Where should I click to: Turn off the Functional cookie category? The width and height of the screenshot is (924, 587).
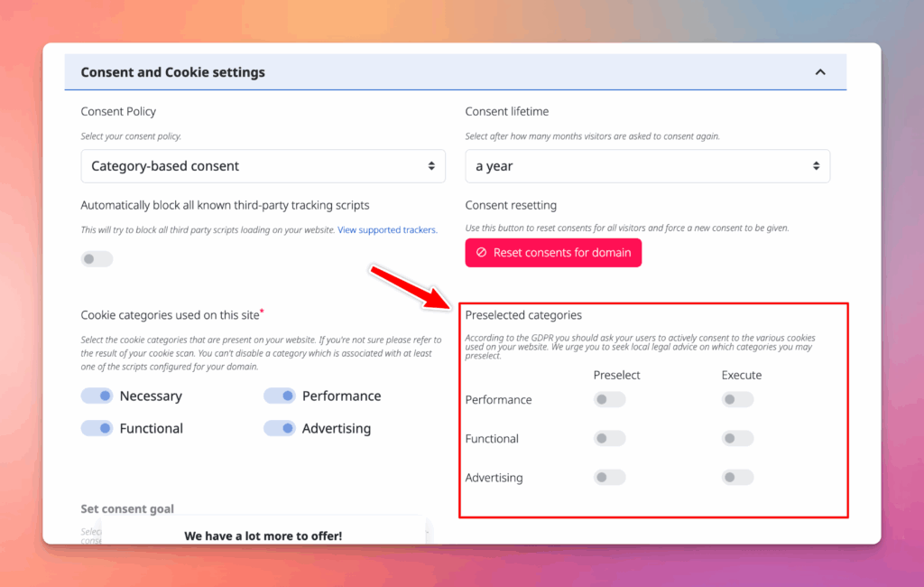coord(97,429)
